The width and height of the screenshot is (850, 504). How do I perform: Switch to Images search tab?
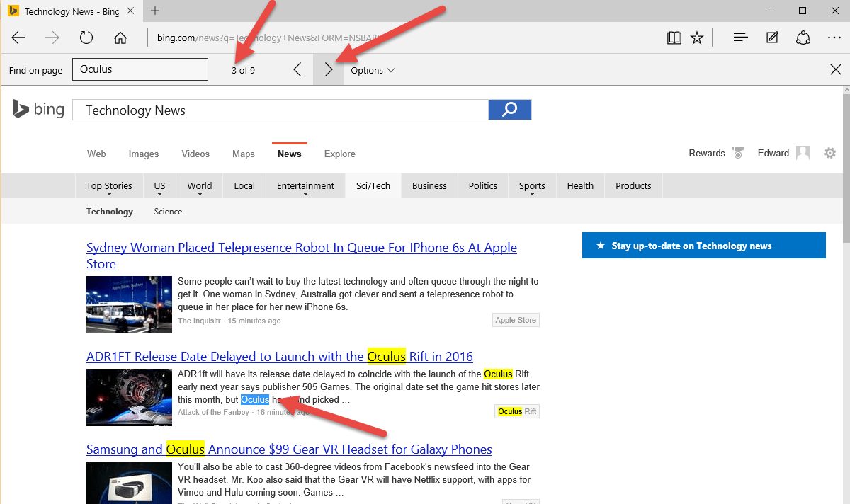tap(144, 154)
